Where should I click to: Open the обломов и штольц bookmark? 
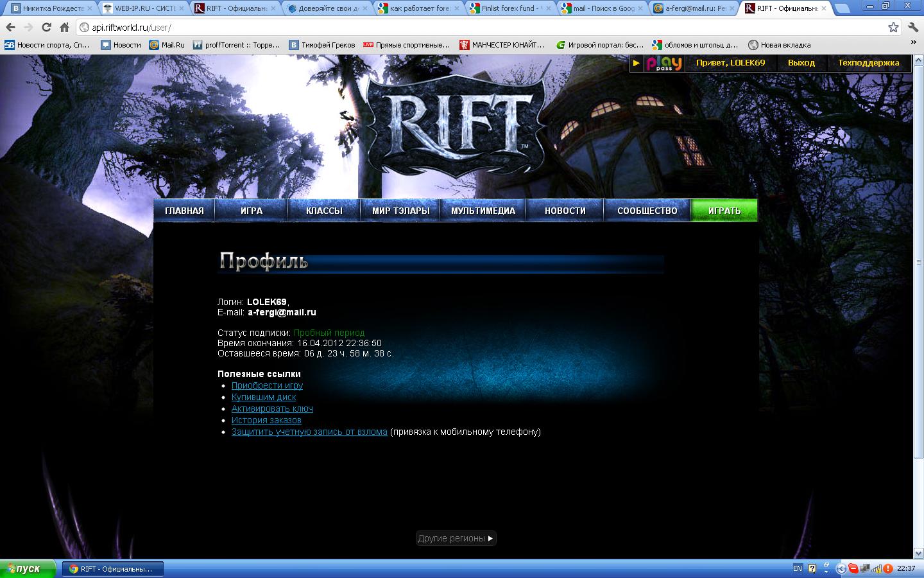[695, 45]
